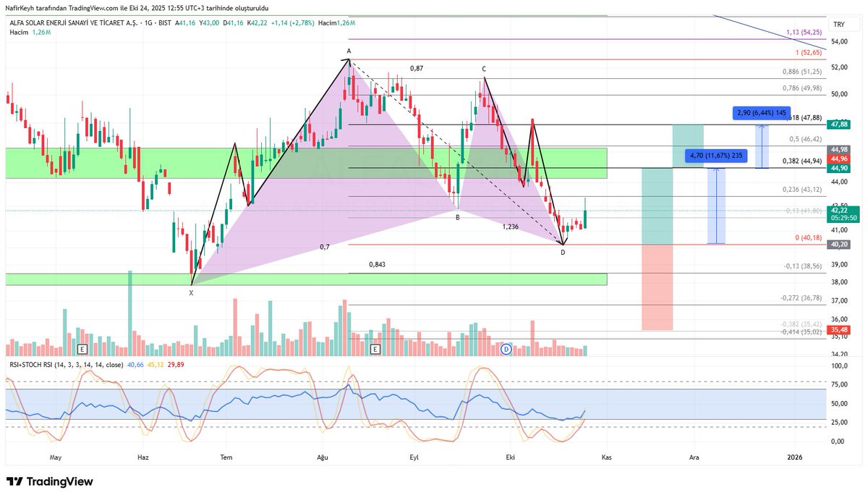Click the harmonic pattern point X label
The height and width of the screenshot is (498, 868).
pos(191,293)
